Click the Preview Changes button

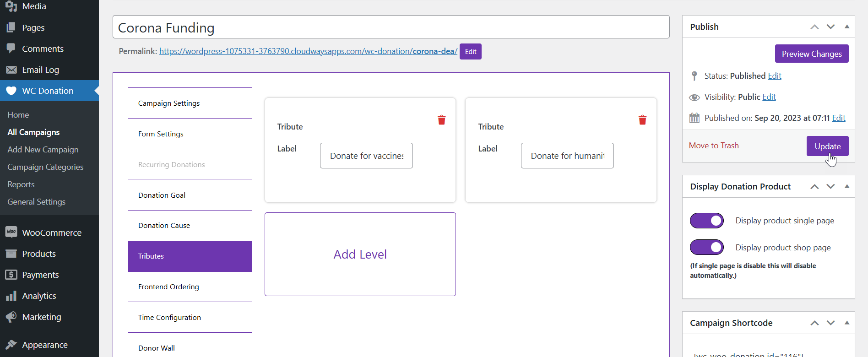click(812, 54)
